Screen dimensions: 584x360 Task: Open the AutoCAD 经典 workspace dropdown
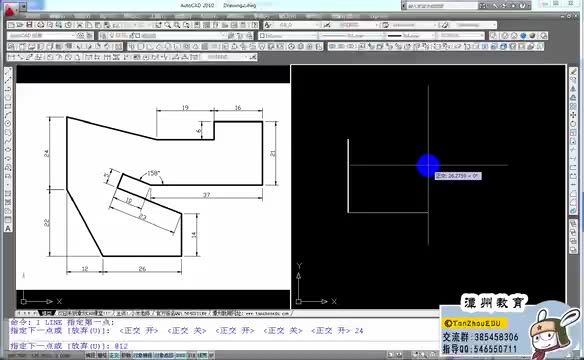(42, 36)
